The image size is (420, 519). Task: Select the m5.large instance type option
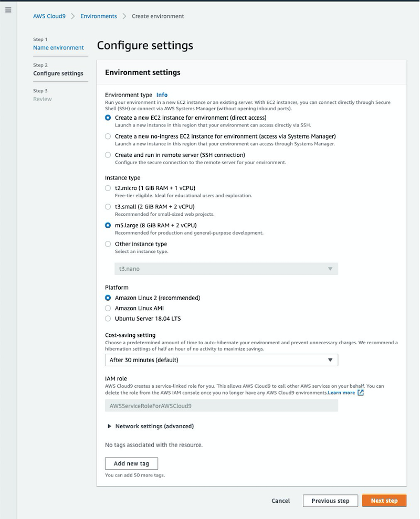[108, 226]
